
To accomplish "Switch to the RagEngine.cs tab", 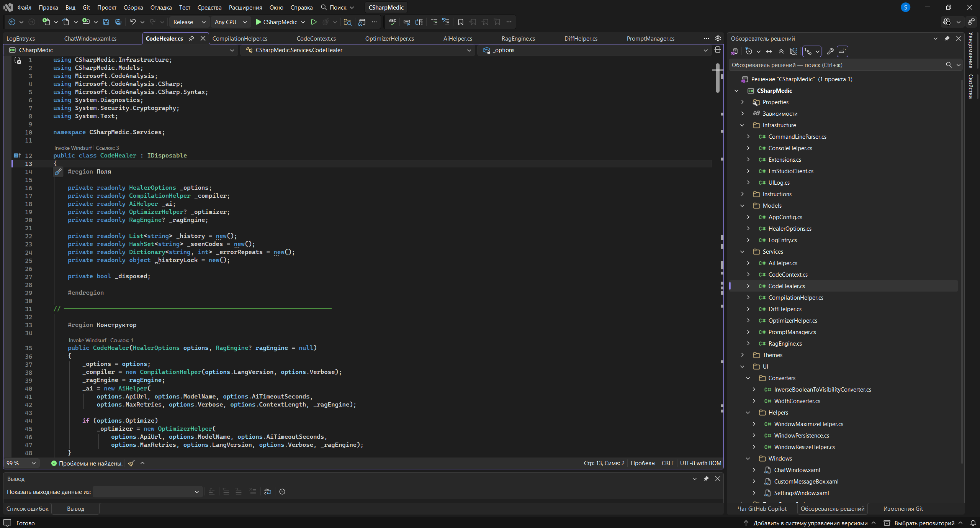I will [518, 38].
